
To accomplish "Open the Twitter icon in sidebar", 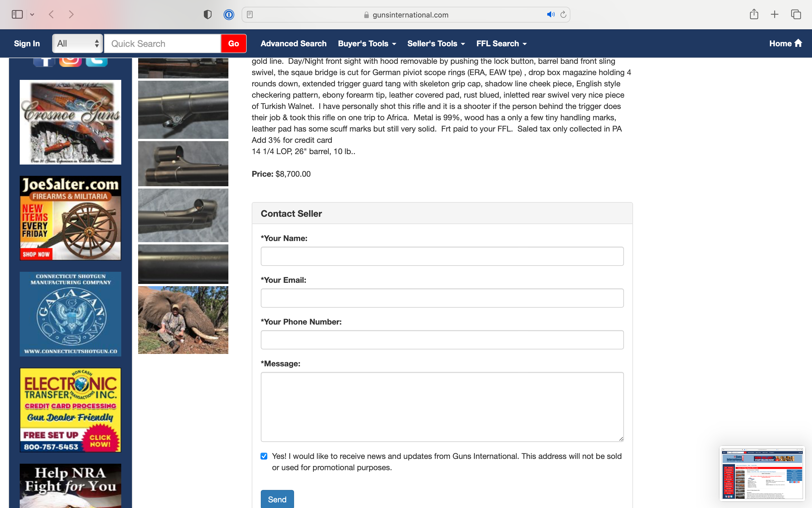I will (x=97, y=62).
